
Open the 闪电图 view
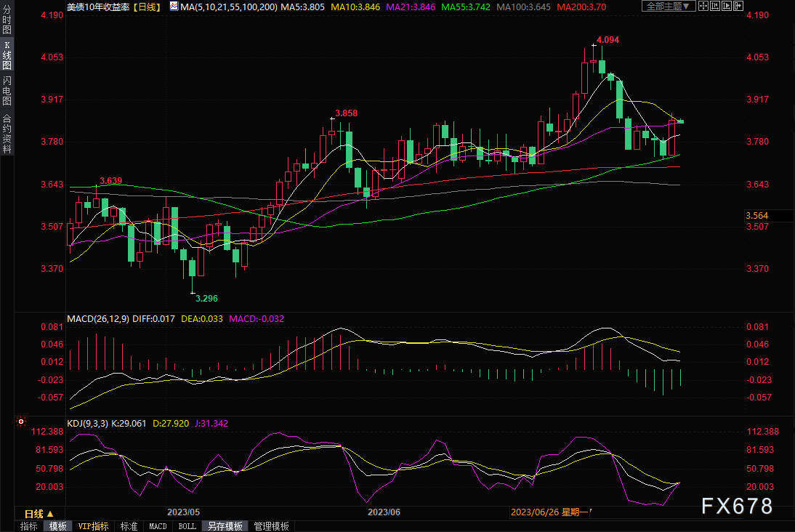tap(7, 90)
